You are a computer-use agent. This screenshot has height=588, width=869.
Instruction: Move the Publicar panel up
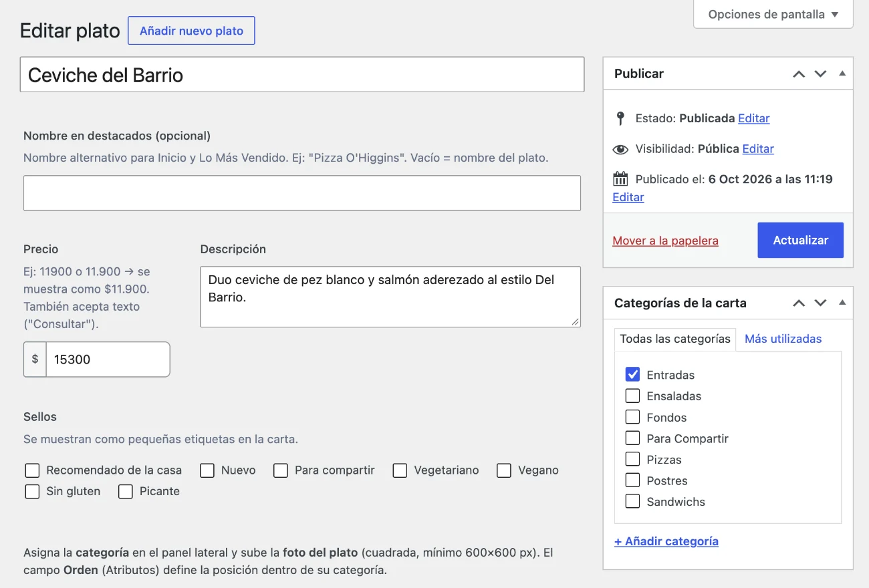(x=799, y=74)
